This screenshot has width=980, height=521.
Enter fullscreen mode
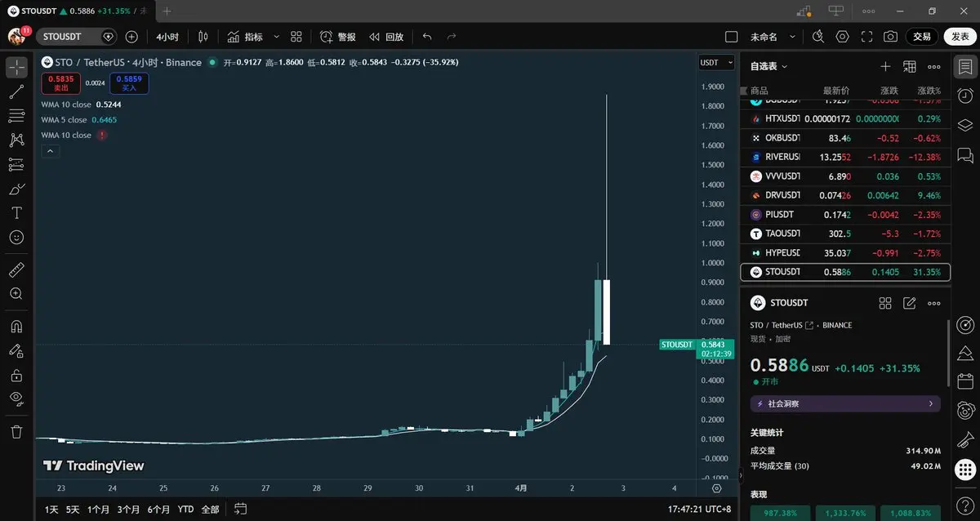pos(866,37)
